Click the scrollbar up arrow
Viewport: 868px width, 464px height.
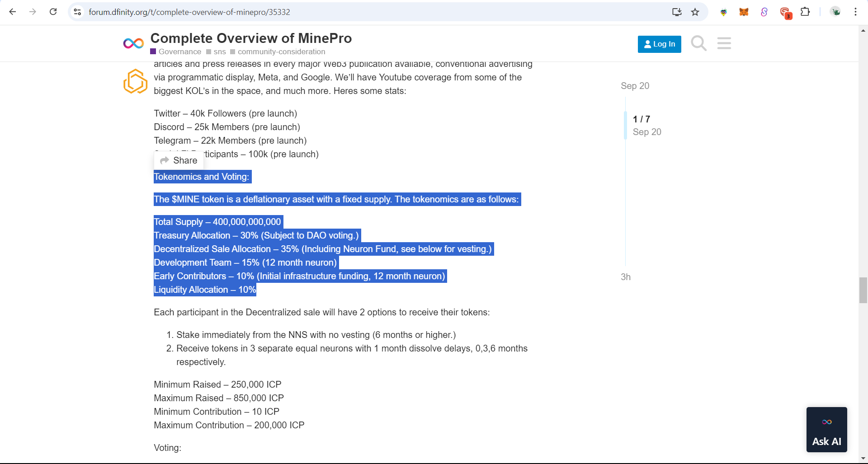click(863, 31)
